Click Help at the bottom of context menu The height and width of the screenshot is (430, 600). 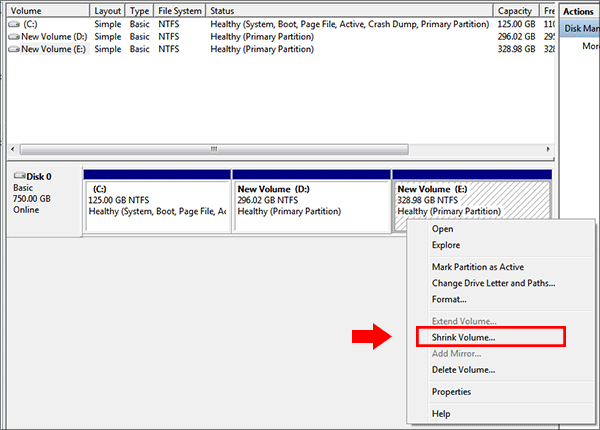coord(441,414)
